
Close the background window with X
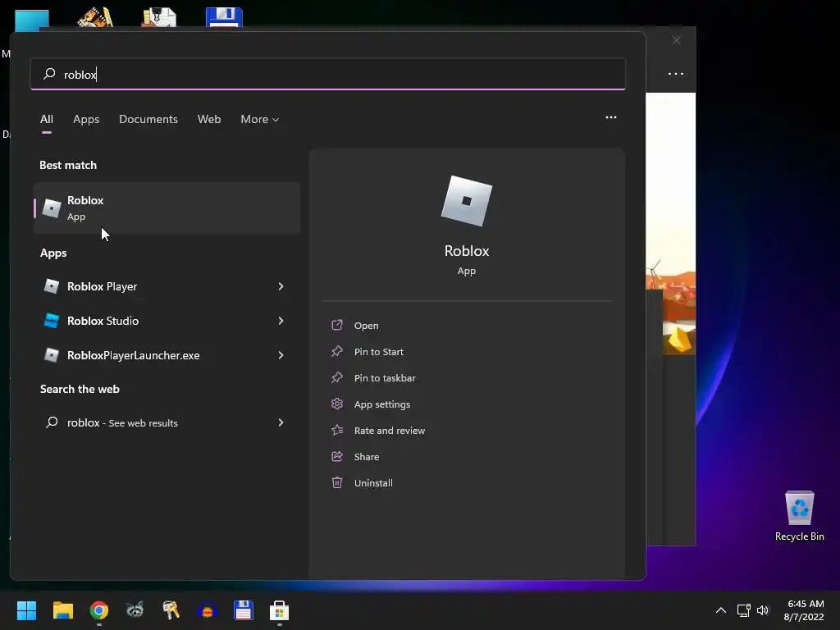point(677,40)
